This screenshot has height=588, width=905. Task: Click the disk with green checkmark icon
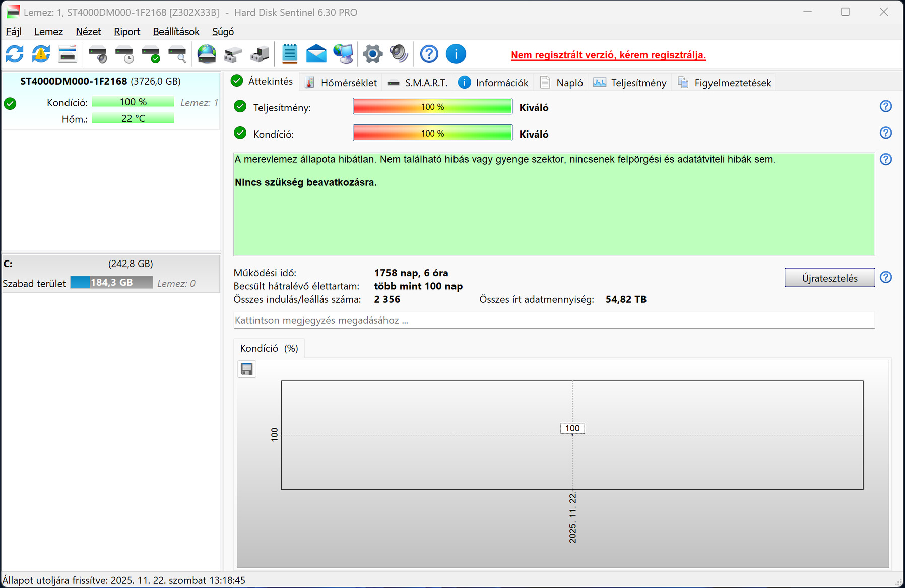(x=151, y=54)
